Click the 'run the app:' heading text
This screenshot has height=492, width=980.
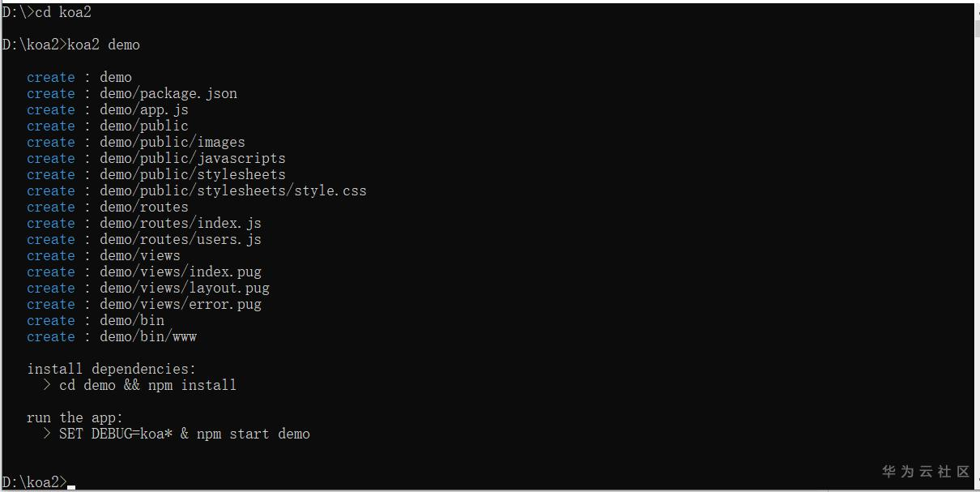click(75, 417)
